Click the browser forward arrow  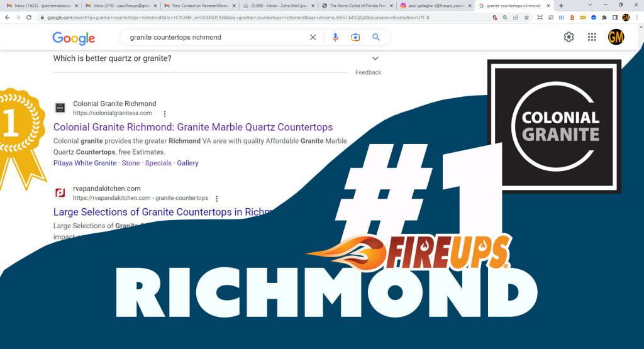click(18, 18)
